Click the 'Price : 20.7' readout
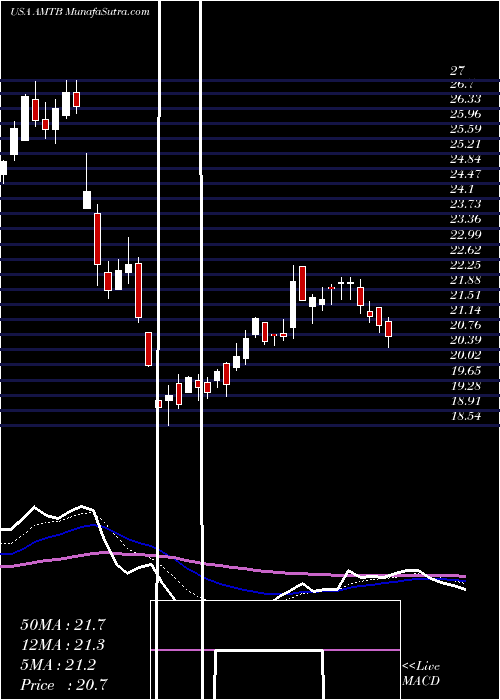 click(x=64, y=685)
